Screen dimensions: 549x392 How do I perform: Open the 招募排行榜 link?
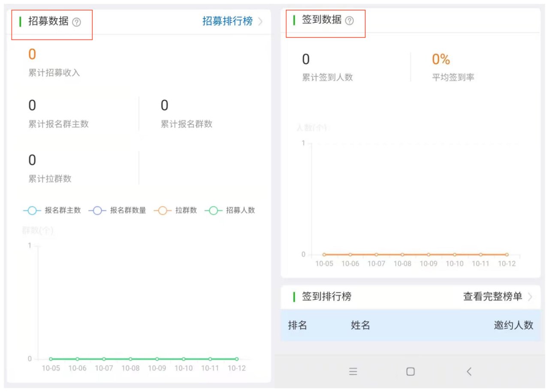[x=227, y=21]
